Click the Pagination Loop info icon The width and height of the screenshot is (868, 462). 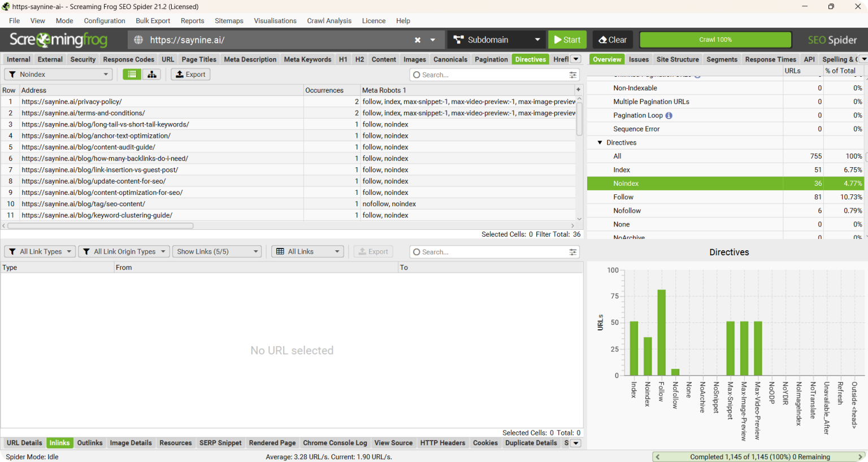coord(669,115)
